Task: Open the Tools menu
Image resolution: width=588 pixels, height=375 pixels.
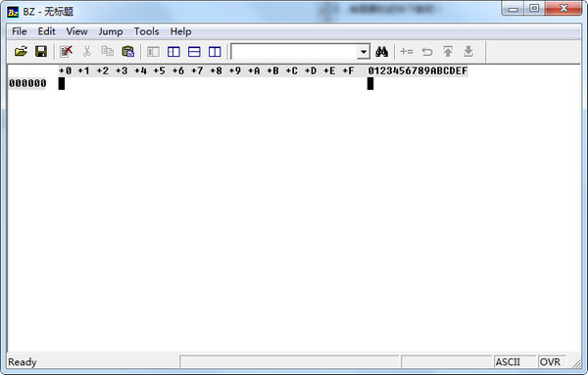Action: (x=147, y=31)
